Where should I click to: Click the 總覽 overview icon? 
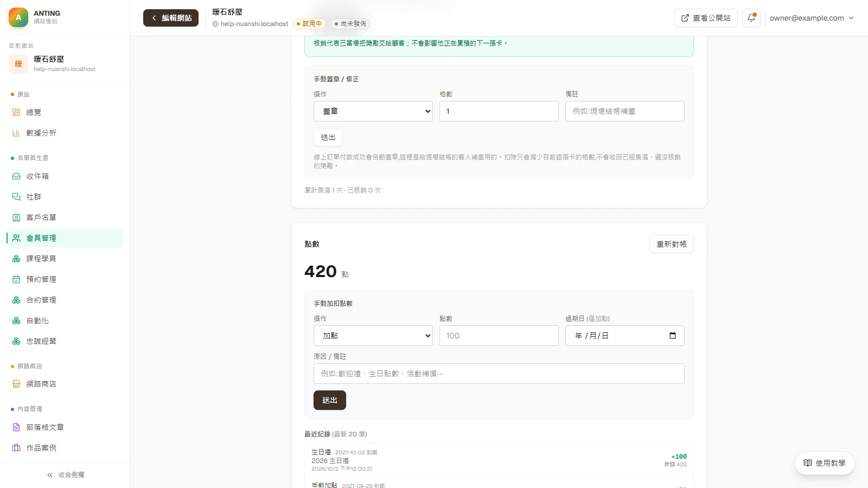click(x=16, y=112)
